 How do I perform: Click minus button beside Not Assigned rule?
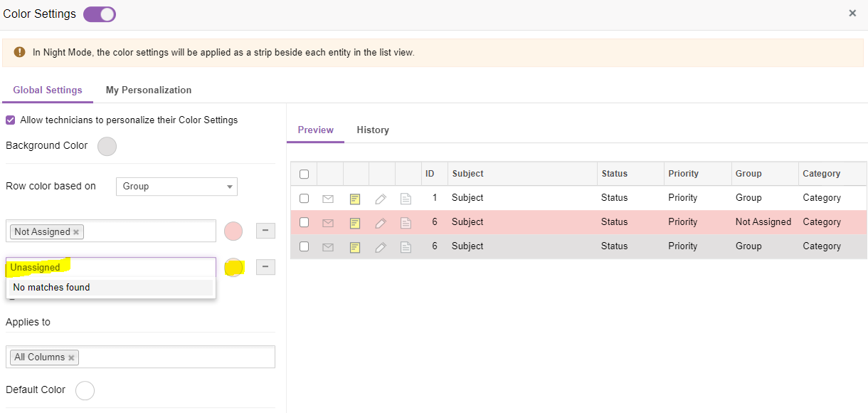pos(265,231)
